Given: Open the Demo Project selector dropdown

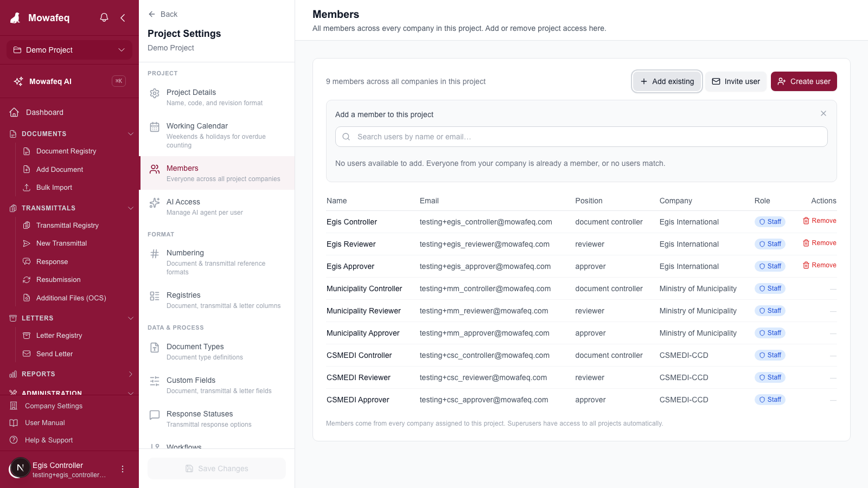Looking at the screenshot, I should 69,50.
